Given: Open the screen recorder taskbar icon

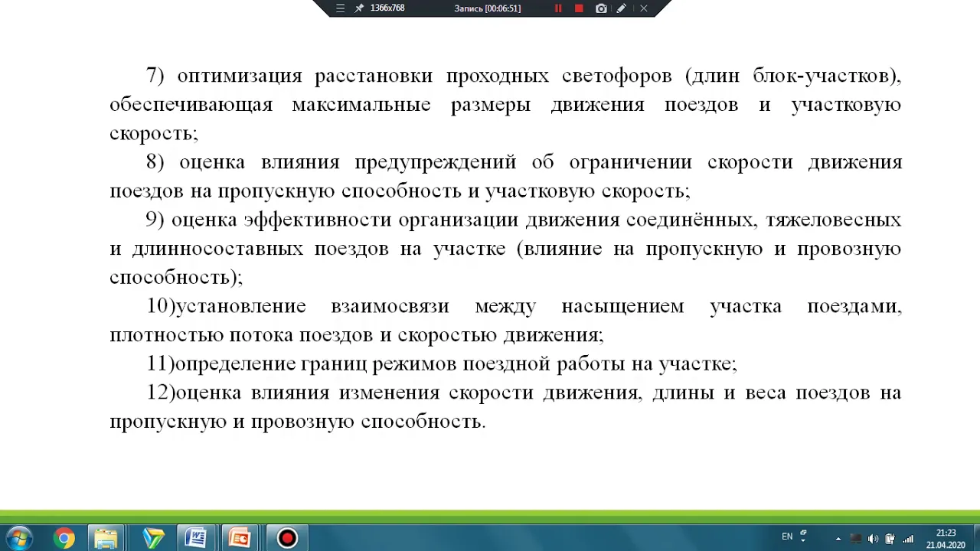Looking at the screenshot, I should (x=287, y=539).
